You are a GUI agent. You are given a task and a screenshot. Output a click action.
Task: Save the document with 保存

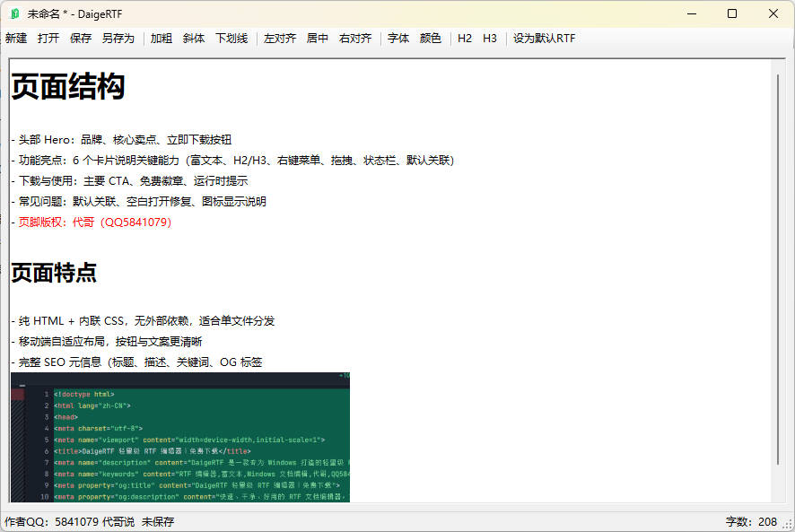pos(82,38)
